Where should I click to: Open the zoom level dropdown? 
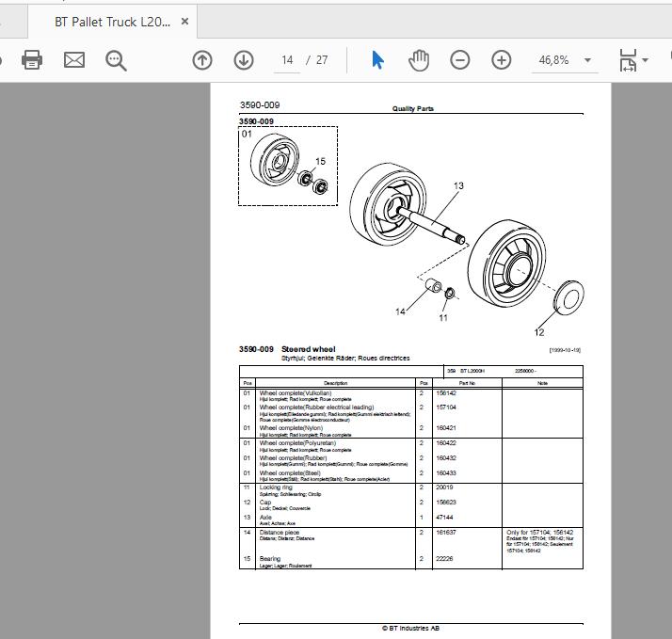(x=588, y=60)
